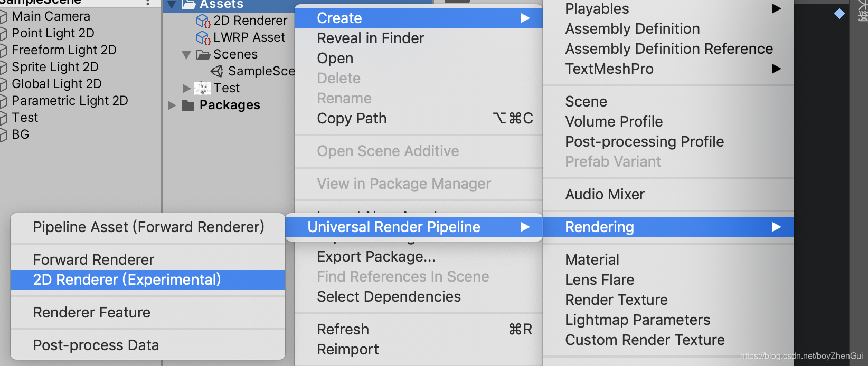Image resolution: width=868 pixels, height=366 pixels.
Task: Select 2D Renderer asset in Project
Action: pos(250,21)
